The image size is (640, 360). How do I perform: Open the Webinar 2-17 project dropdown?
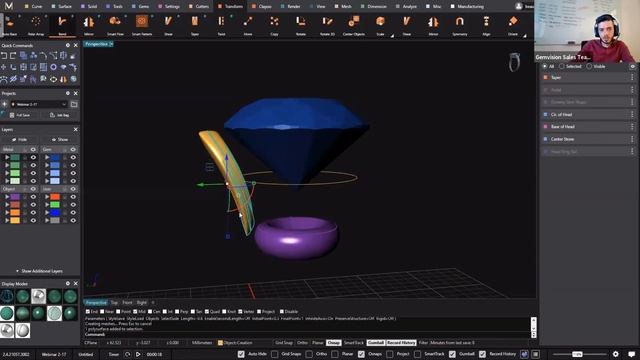39,104
